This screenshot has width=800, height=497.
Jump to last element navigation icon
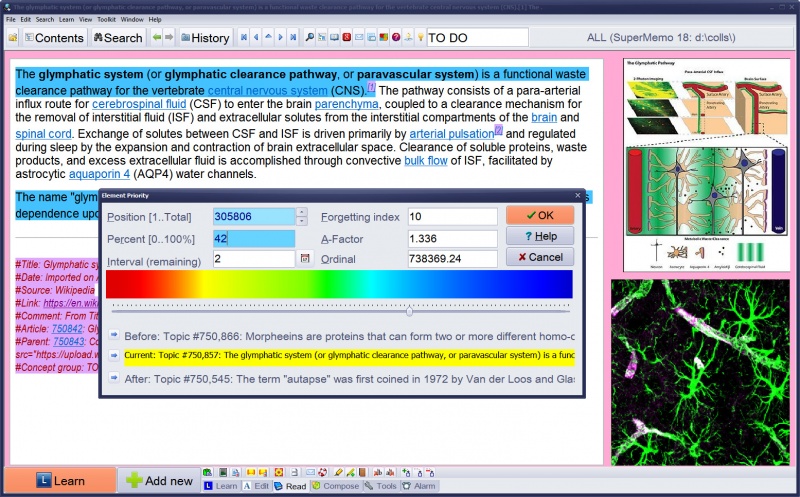[293, 37]
